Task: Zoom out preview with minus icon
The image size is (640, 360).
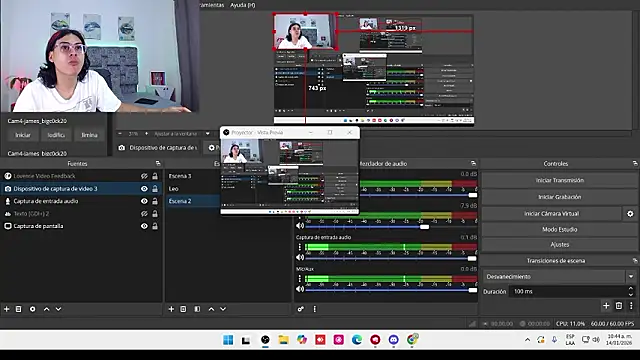Action: click(x=120, y=133)
